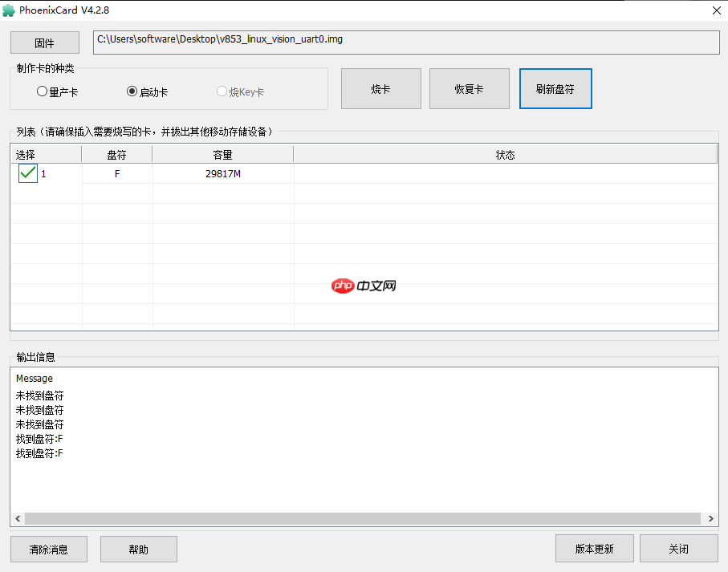Clear messages using the 清除消息 button
This screenshot has width=728, height=572.
pyautogui.click(x=48, y=549)
